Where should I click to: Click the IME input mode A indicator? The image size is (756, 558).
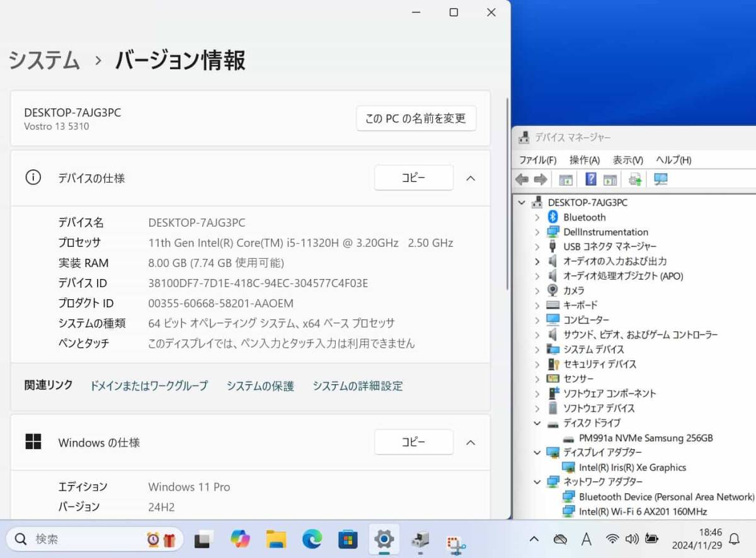pos(586,539)
